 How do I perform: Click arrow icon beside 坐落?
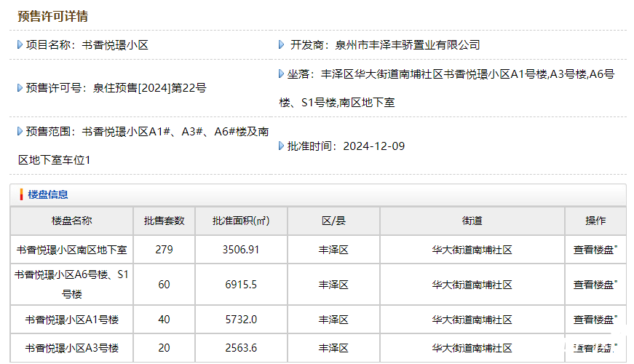point(282,74)
